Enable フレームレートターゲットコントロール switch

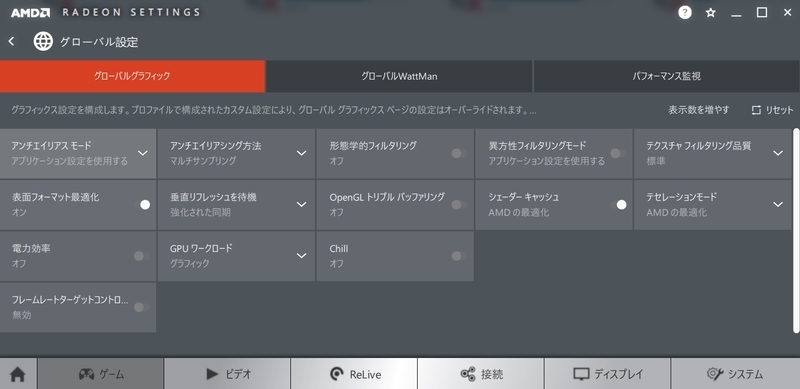pos(141,307)
